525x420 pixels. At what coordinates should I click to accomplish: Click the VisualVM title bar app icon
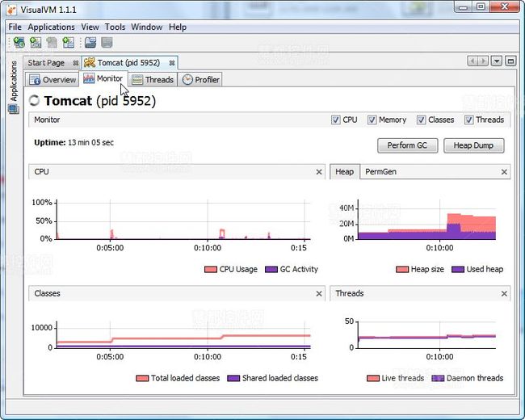tap(11, 10)
